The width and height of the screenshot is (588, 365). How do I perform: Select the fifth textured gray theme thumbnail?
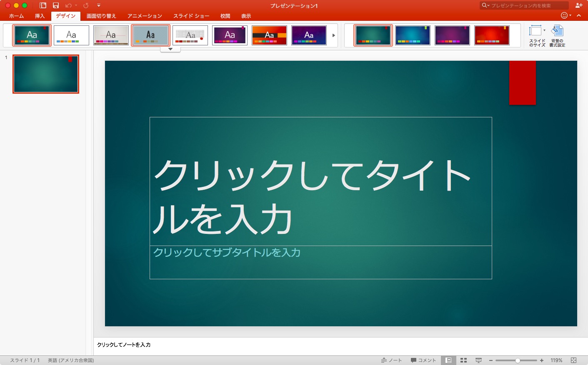[190, 35]
